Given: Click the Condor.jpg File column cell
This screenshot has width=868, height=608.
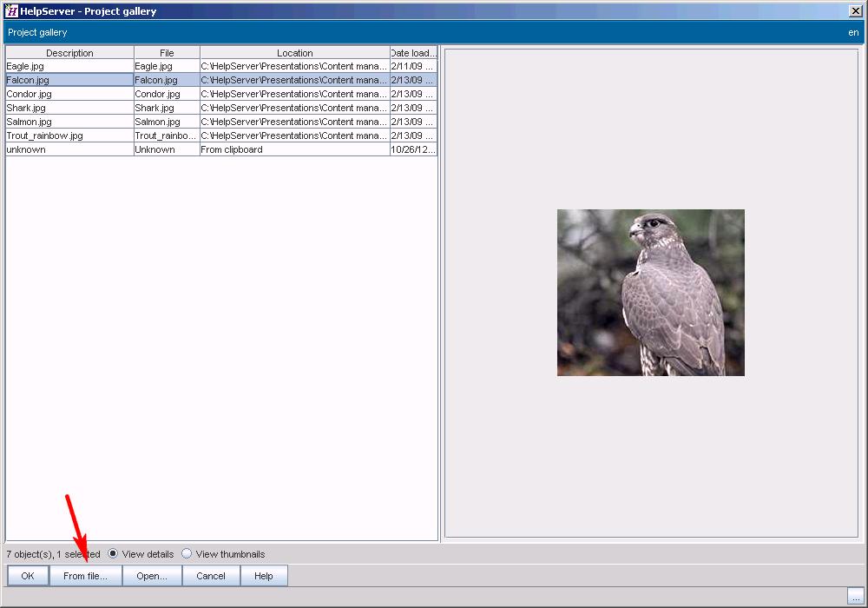Looking at the screenshot, I should 167,94.
